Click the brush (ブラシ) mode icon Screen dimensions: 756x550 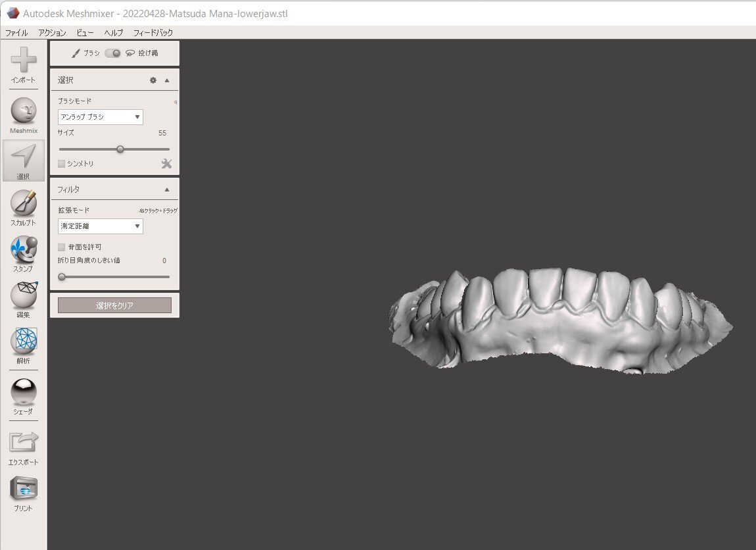(x=76, y=53)
